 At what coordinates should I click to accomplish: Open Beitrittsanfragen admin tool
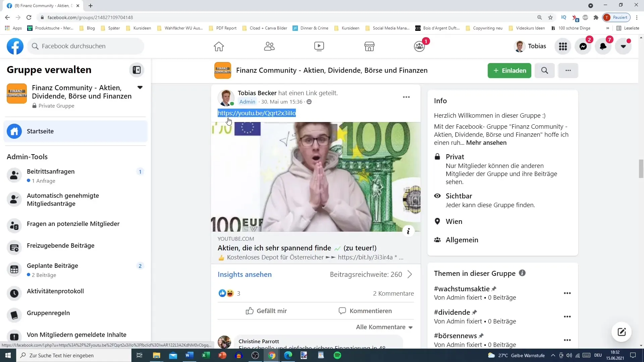[x=75, y=176]
